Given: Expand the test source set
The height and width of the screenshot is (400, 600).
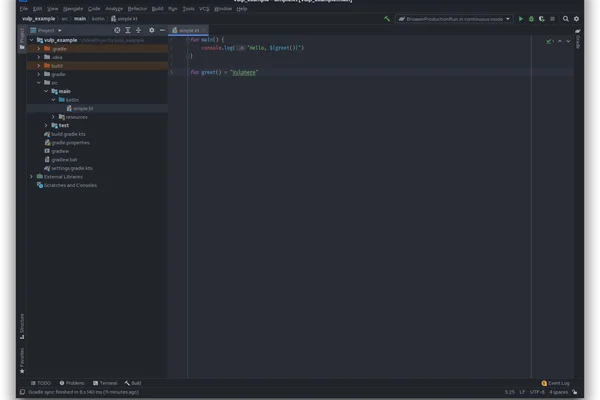Looking at the screenshot, I should pyautogui.click(x=46, y=125).
